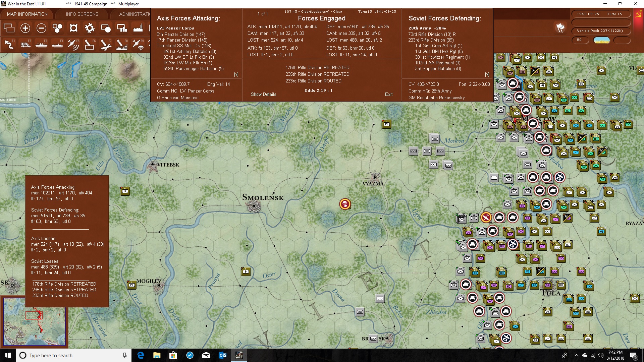Viewport: 644px width, 362px height.
Task: Click the Windows Start button
Action: point(8,355)
